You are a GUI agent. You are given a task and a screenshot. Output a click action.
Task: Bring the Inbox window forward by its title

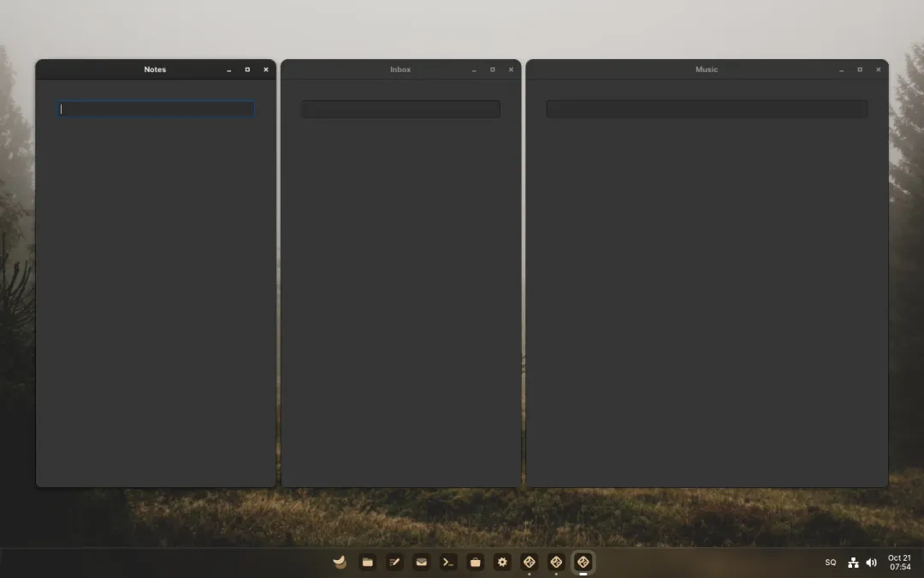(x=400, y=69)
